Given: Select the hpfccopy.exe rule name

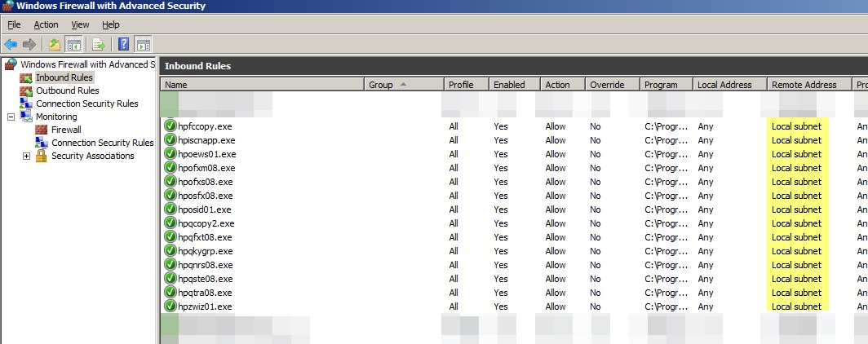Looking at the screenshot, I should click(x=205, y=126).
